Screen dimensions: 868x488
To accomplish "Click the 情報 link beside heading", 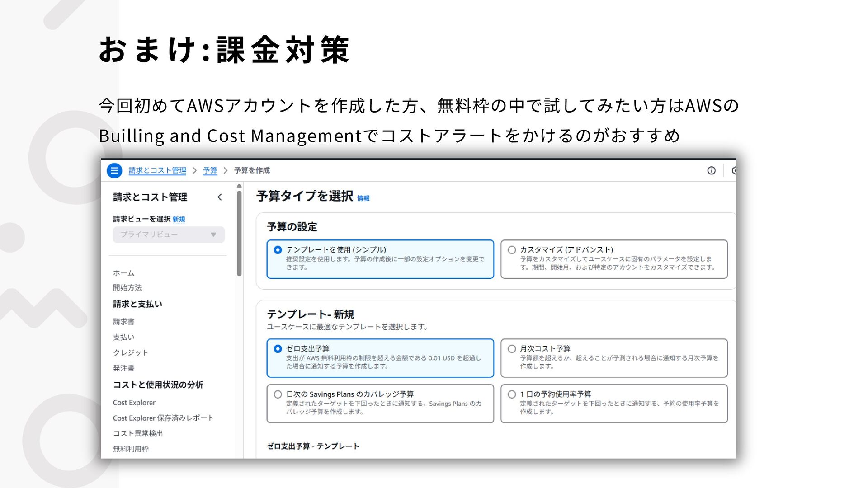I will coord(363,198).
